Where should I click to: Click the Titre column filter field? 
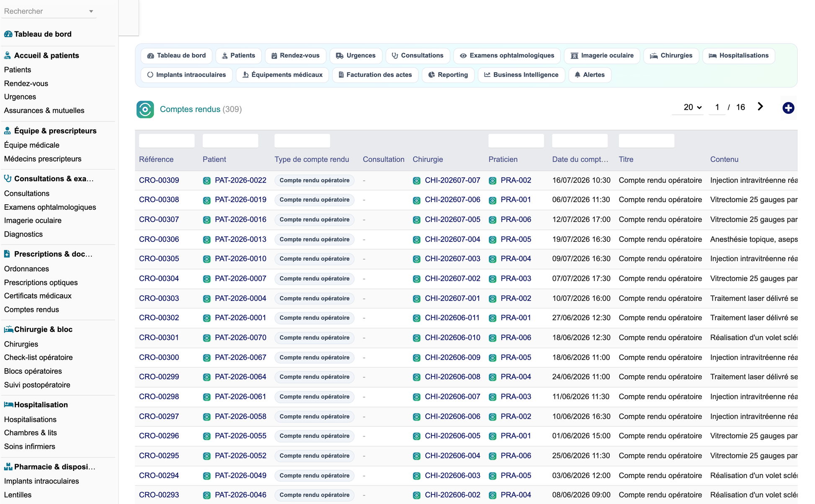(647, 141)
